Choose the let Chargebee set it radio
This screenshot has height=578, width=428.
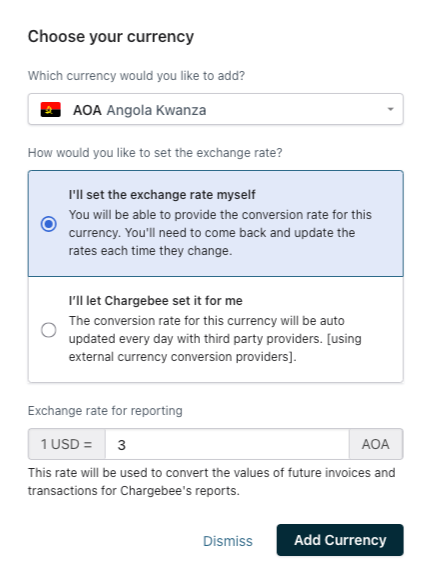point(49,330)
